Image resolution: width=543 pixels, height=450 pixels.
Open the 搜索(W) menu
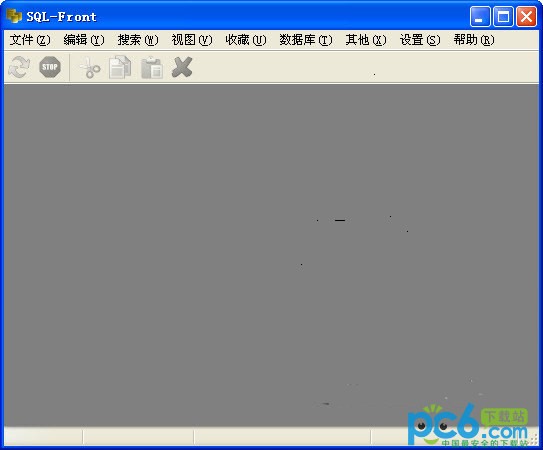point(138,40)
